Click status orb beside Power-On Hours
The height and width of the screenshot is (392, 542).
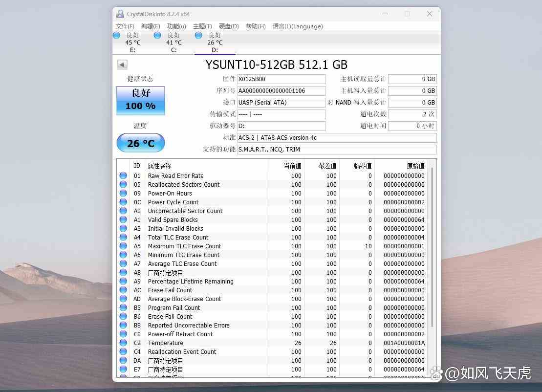pyautogui.click(x=123, y=193)
